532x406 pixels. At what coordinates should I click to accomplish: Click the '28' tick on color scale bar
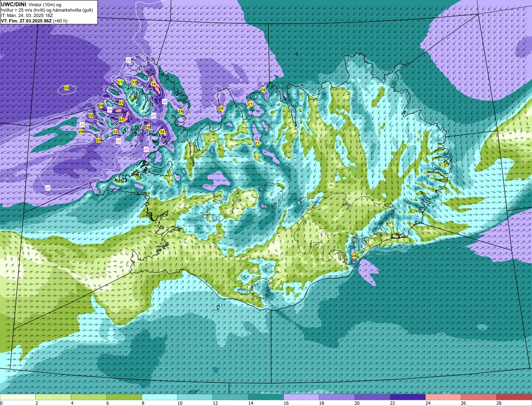tap(498, 403)
